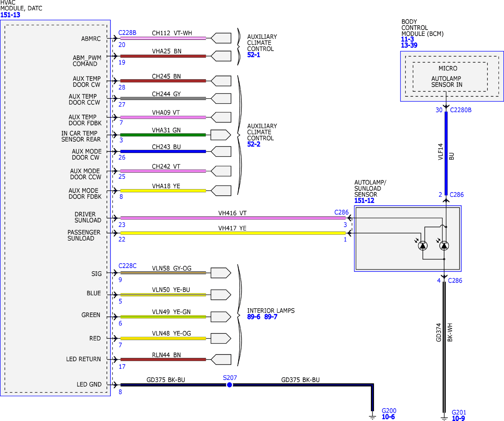This screenshot has width=504, height=421.
Task: Select the C228C connector label
Action: point(128,266)
